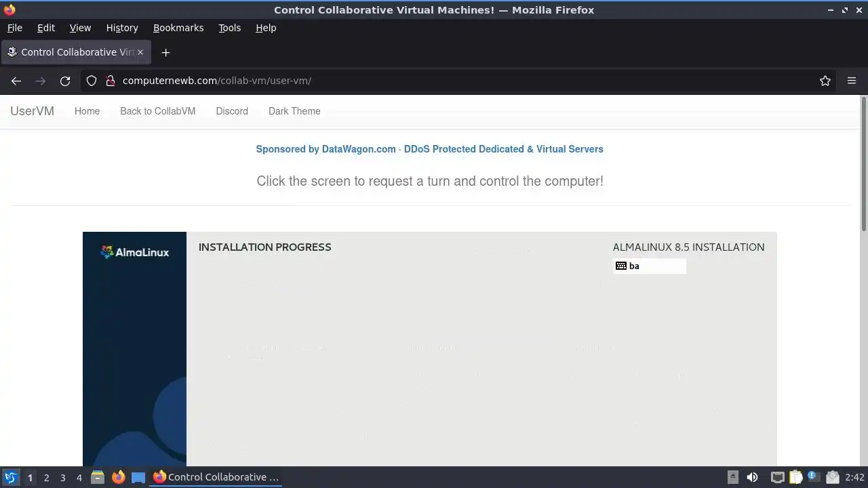
Task: Open the mail notification tray icon
Action: click(x=833, y=477)
